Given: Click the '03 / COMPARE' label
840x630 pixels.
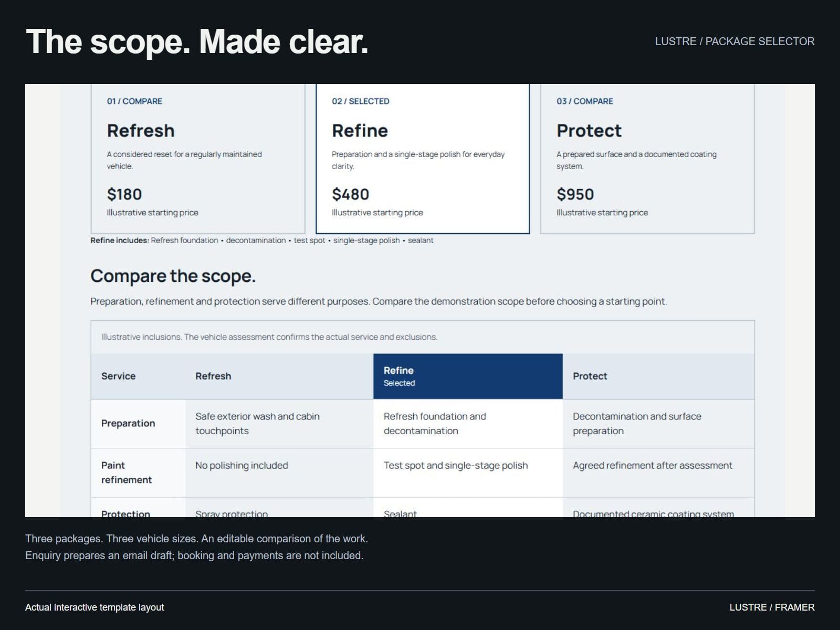Looking at the screenshot, I should pos(585,101).
